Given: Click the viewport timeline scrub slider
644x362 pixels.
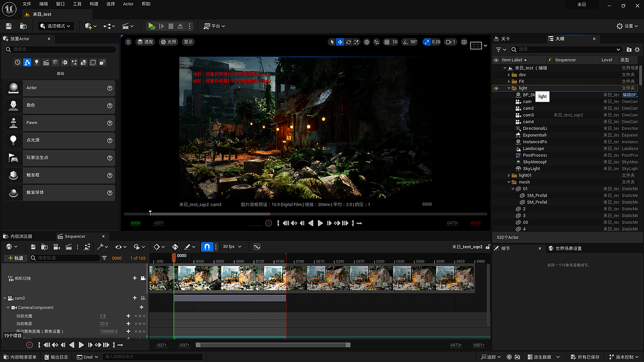Looking at the screenshot, I should (x=306, y=214).
